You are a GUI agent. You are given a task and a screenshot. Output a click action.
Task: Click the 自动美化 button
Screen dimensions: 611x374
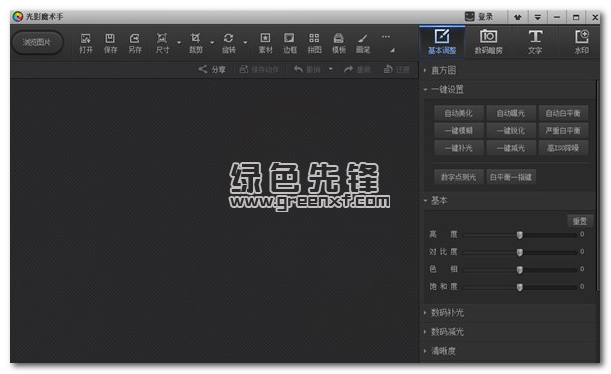tap(459, 113)
